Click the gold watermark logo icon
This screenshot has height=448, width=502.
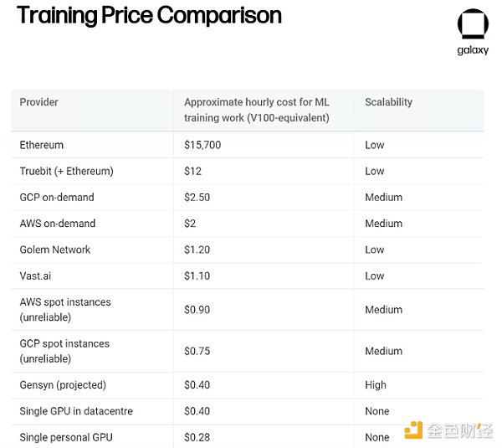[413, 431]
